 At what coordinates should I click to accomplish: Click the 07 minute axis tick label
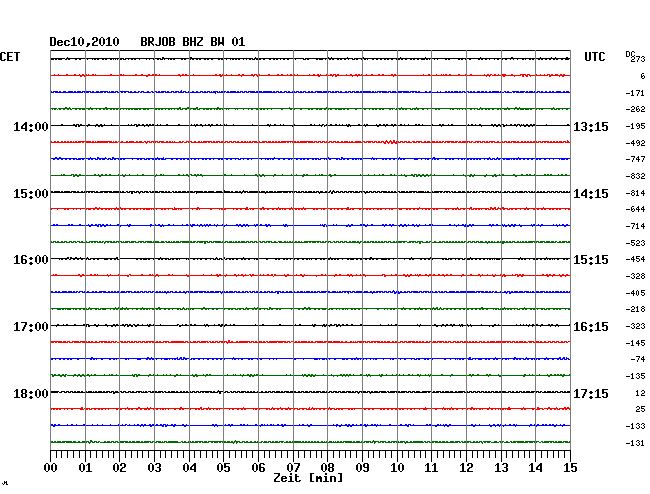(293, 467)
